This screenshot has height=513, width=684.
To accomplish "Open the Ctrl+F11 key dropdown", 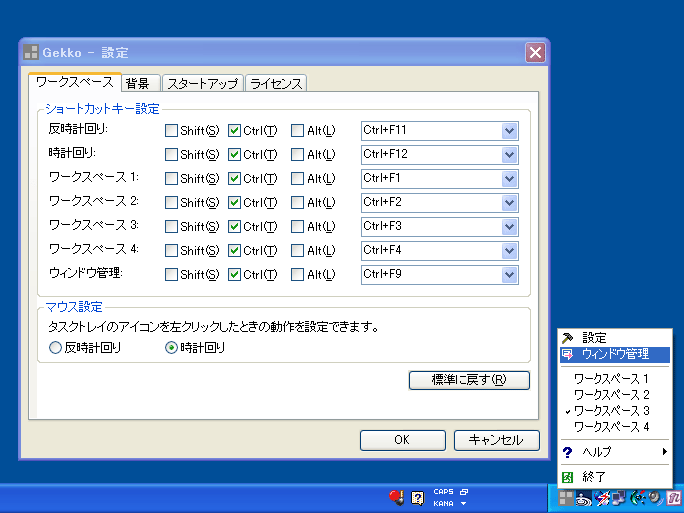I will [x=509, y=131].
